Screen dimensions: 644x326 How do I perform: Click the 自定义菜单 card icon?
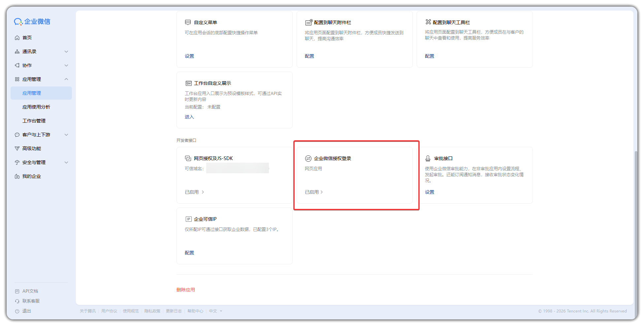pos(188,22)
